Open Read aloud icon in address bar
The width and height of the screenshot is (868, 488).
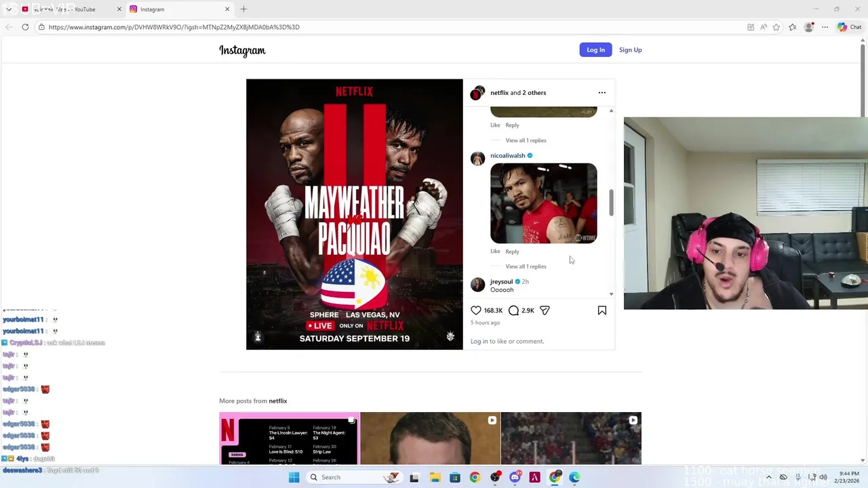[764, 27]
